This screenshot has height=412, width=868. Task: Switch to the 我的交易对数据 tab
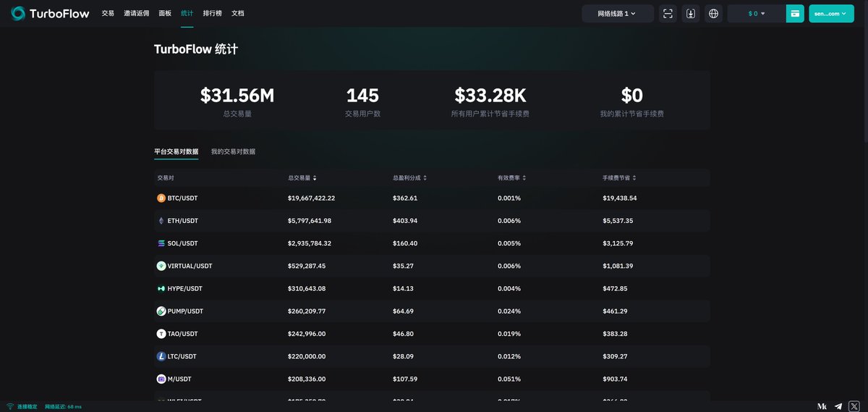(x=233, y=152)
